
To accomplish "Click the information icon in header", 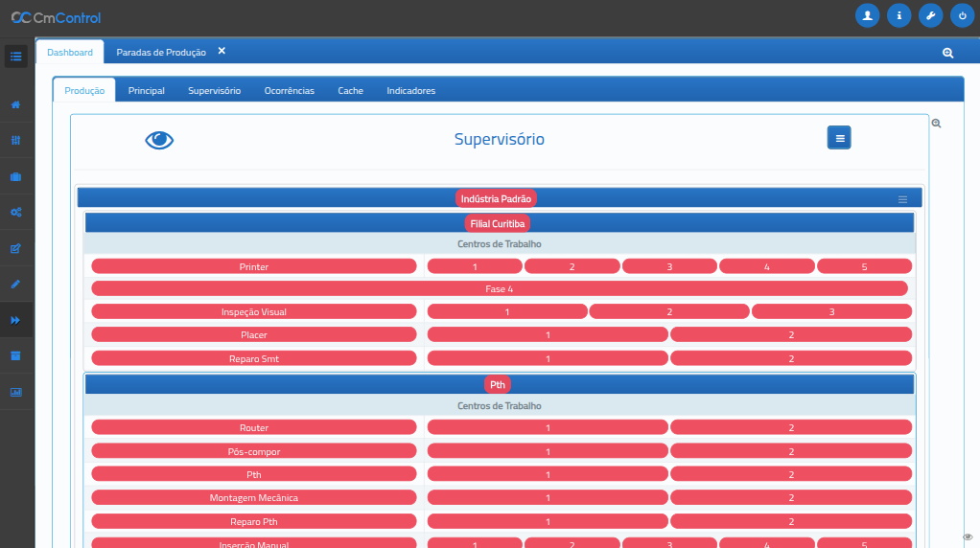I will (898, 15).
